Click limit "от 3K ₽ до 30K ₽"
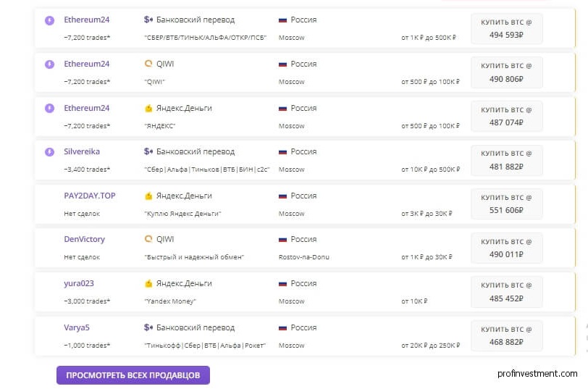 pyautogui.click(x=427, y=214)
